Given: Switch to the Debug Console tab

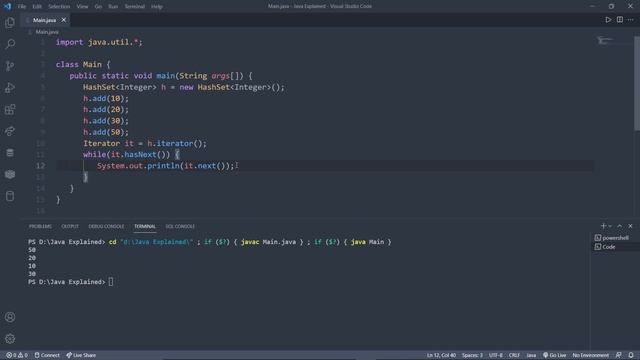Looking at the screenshot, I should coord(106,226).
